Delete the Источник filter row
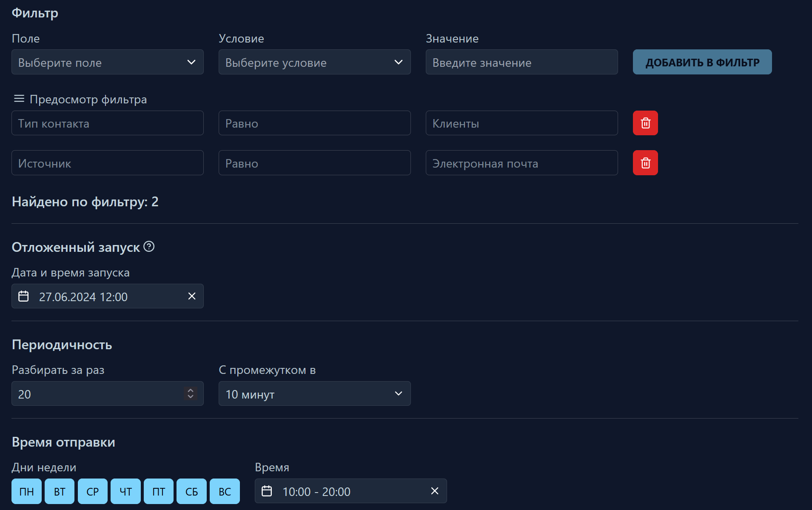 coord(645,163)
